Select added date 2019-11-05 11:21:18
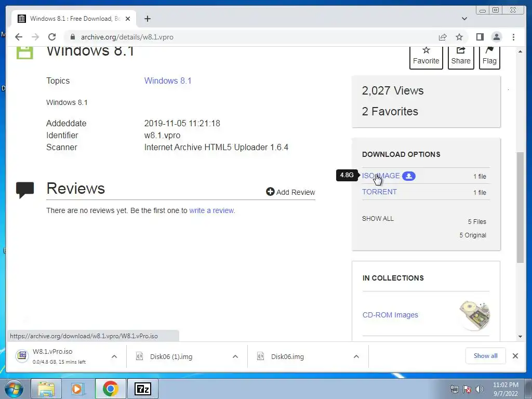 click(x=182, y=123)
